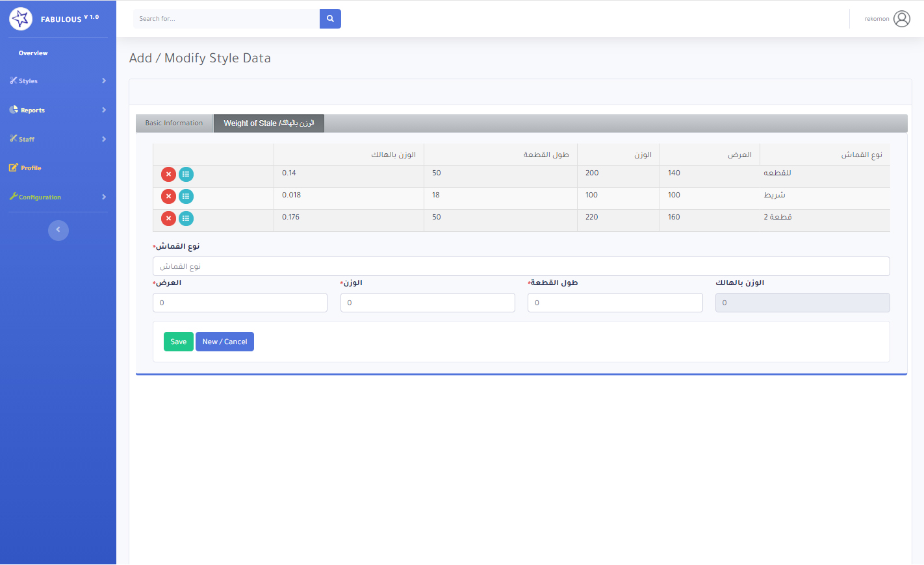Image resolution: width=924 pixels, height=565 pixels.
Task: Expand the Configuration sidebar menu
Action: tap(58, 197)
